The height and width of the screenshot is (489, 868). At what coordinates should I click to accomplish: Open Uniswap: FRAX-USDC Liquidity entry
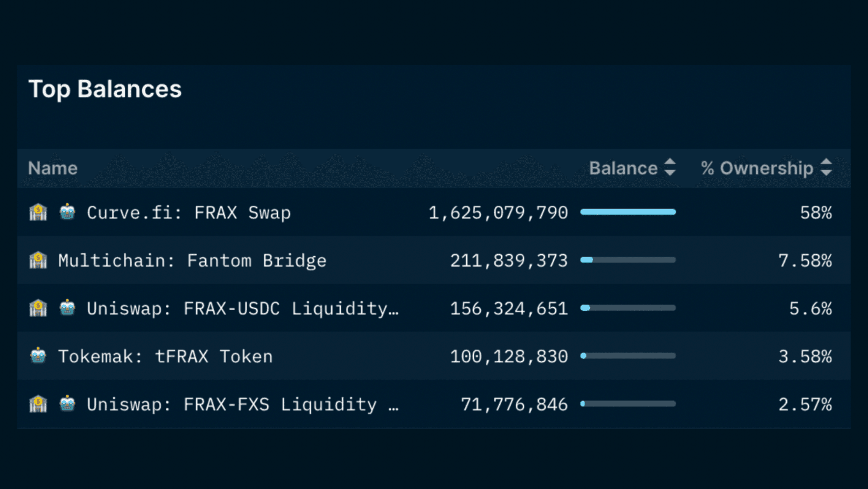coord(243,308)
